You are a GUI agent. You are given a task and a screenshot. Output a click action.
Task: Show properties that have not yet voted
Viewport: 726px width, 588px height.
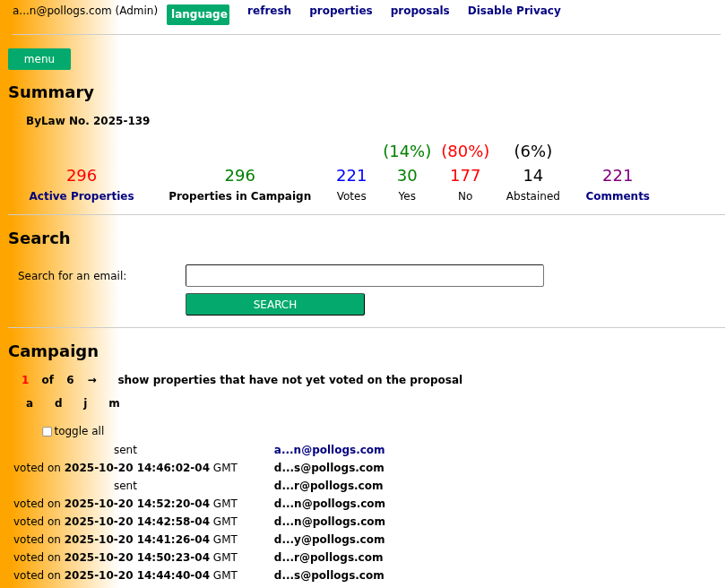coord(290,379)
